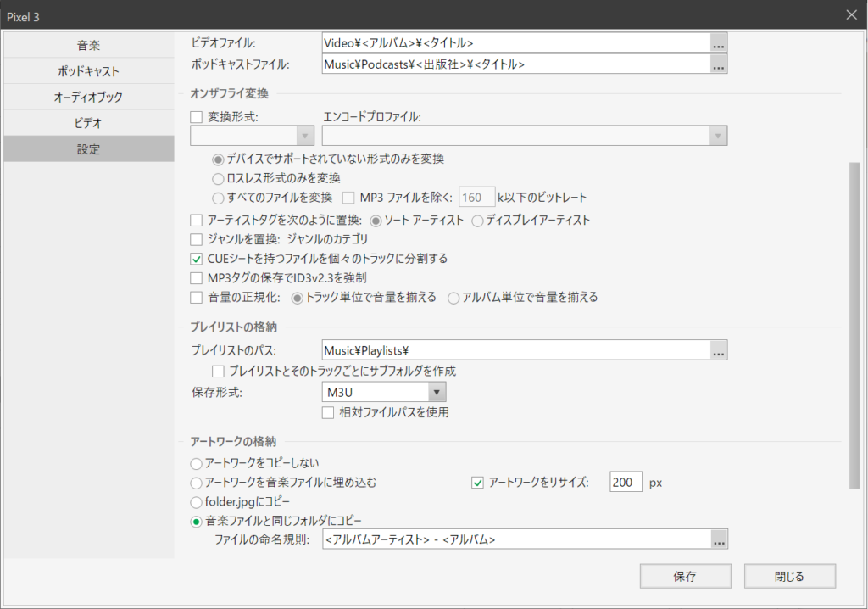Open browse button for ファイルの命名規則
Image resolution: width=868 pixels, height=609 pixels.
tap(719, 539)
